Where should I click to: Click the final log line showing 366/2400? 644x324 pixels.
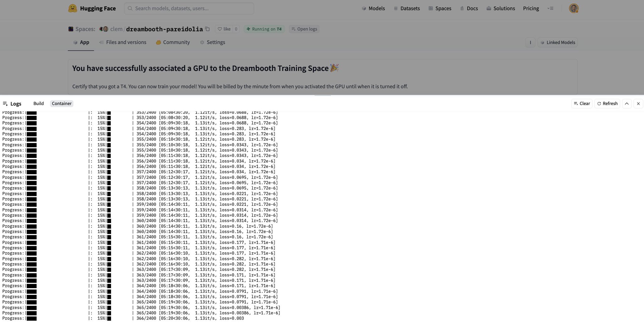coord(123,318)
